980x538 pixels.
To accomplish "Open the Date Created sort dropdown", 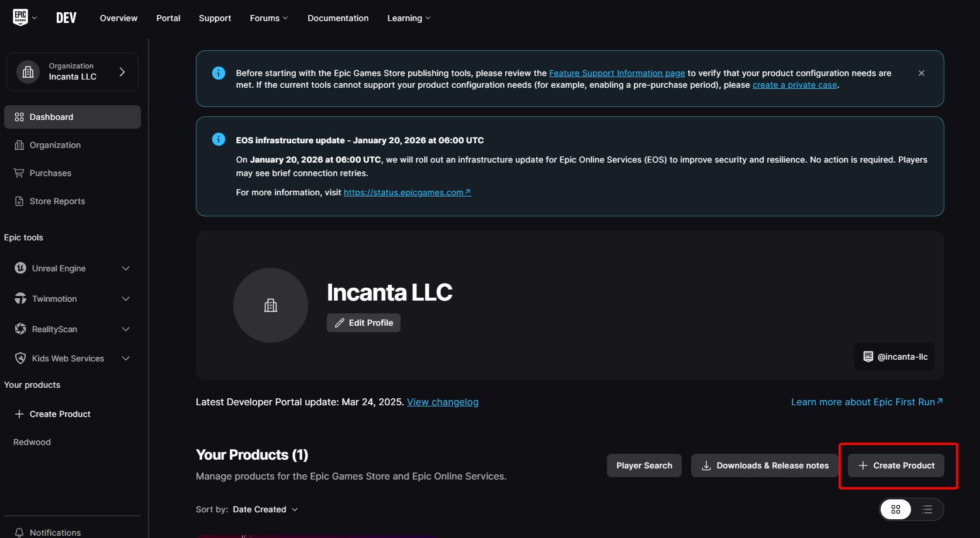I will [266, 509].
